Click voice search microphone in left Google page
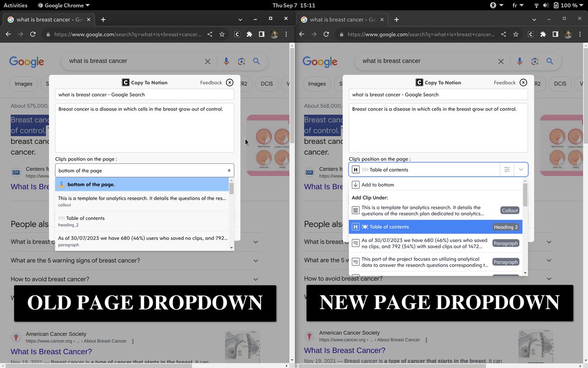The height and width of the screenshot is (368, 588). [226, 61]
